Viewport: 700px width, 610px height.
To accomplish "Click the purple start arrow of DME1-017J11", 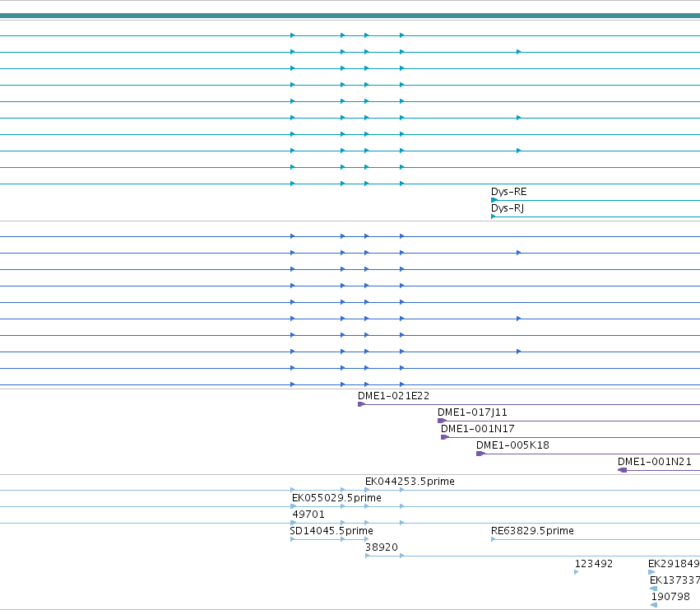I will point(442,421).
